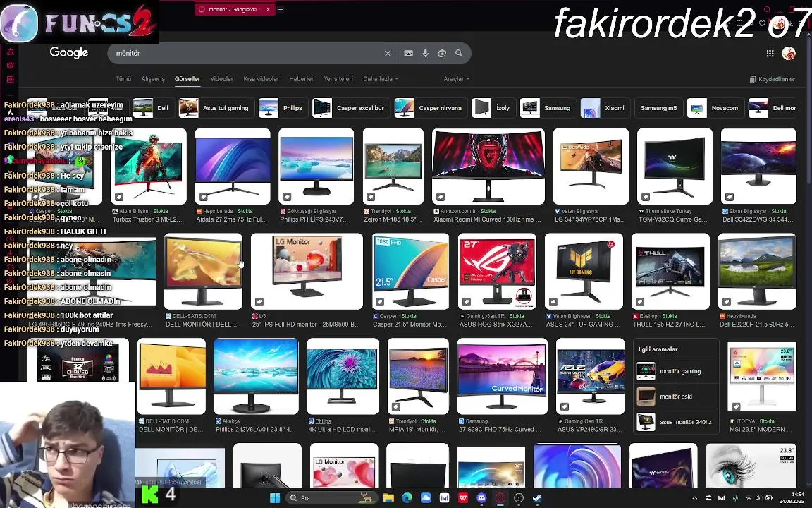The height and width of the screenshot is (508, 812).
Task: Open 'MSI 23.8" MODERN' result title
Action: pyautogui.click(x=761, y=429)
